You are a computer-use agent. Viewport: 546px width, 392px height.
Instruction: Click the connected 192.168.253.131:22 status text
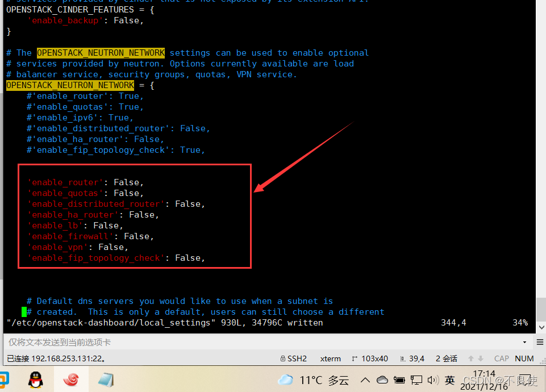point(56,358)
